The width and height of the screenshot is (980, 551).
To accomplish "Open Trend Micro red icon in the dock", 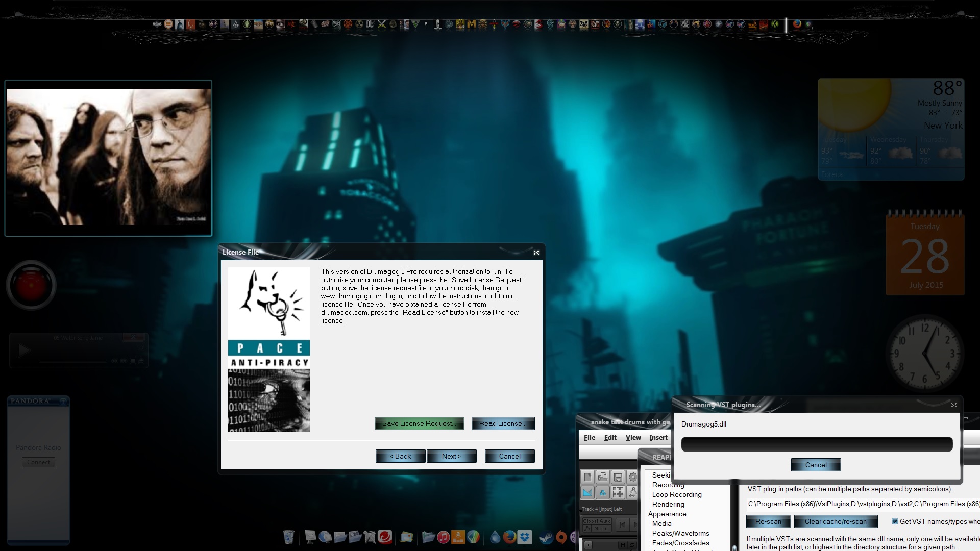I will click(x=385, y=537).
